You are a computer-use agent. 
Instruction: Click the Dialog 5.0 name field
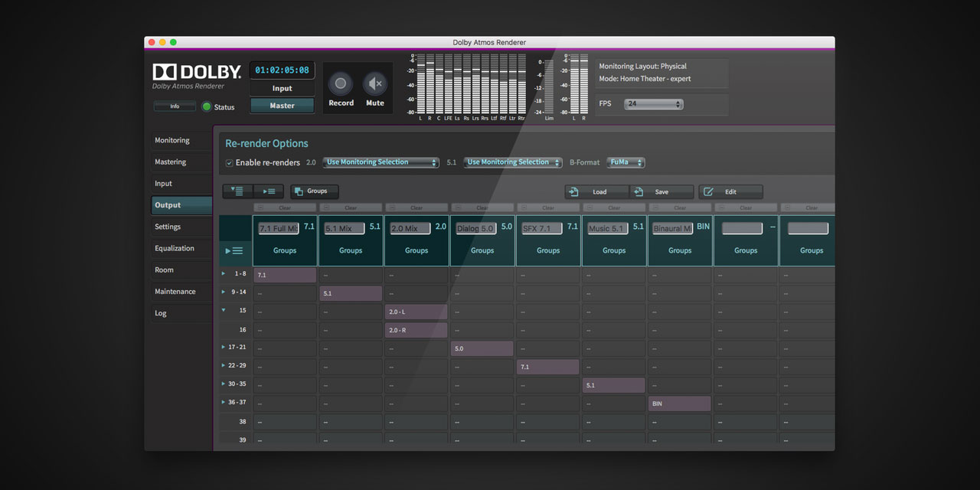475,228
